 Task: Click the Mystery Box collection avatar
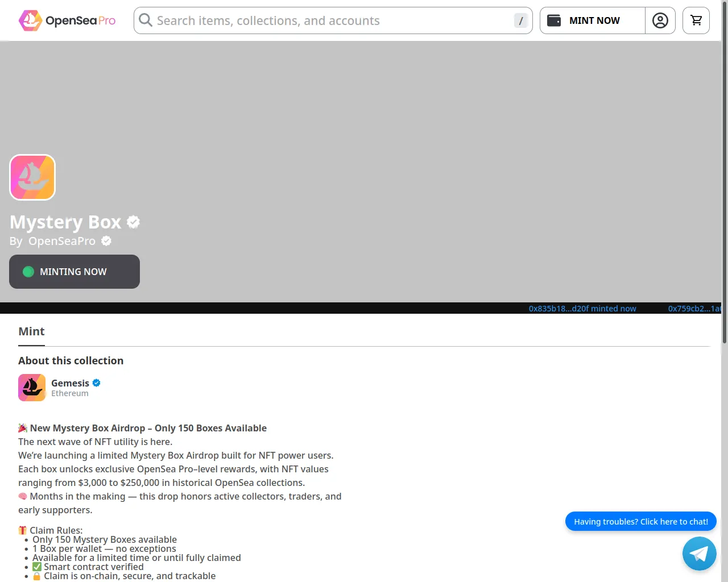[x=32, y=177]
